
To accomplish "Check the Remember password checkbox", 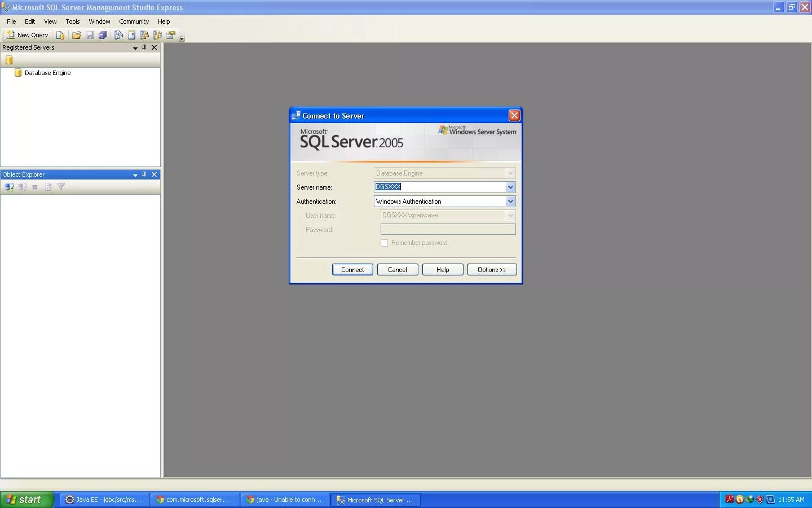I will click(x=385, y=243).
